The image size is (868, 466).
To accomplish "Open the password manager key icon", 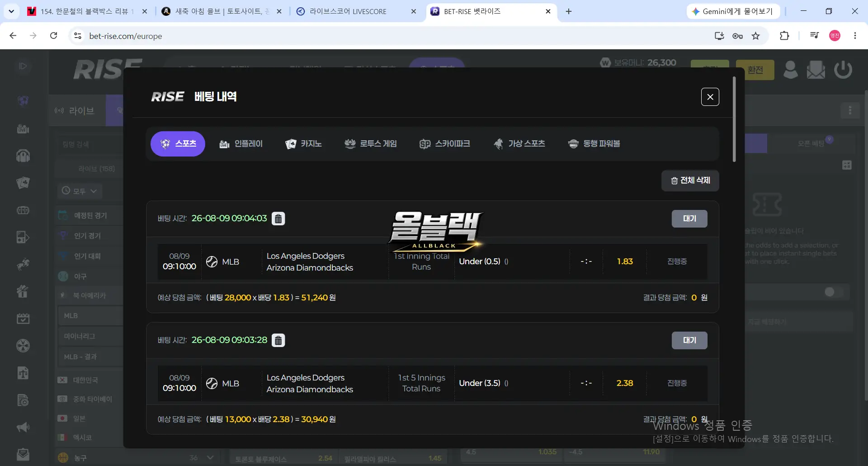I will point(737,36).
